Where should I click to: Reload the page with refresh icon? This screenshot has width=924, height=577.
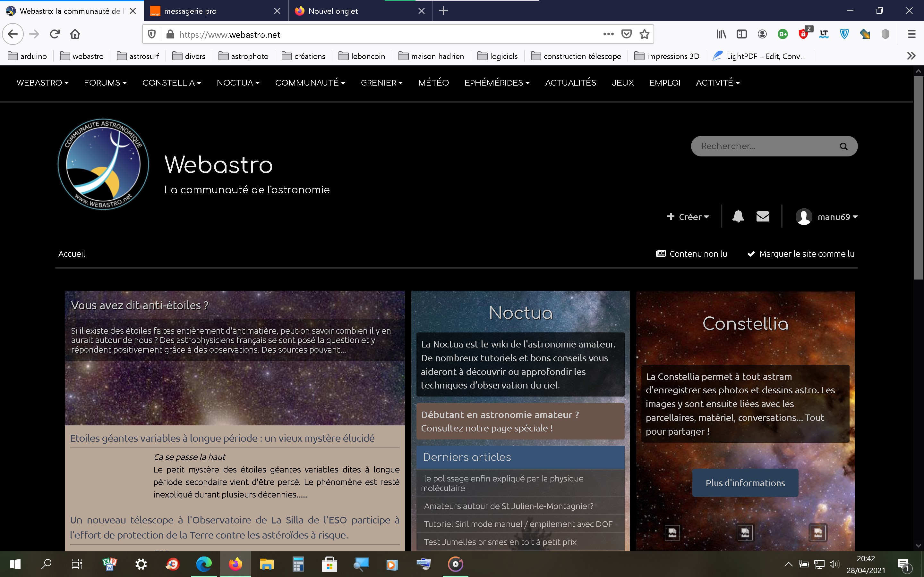55,34
